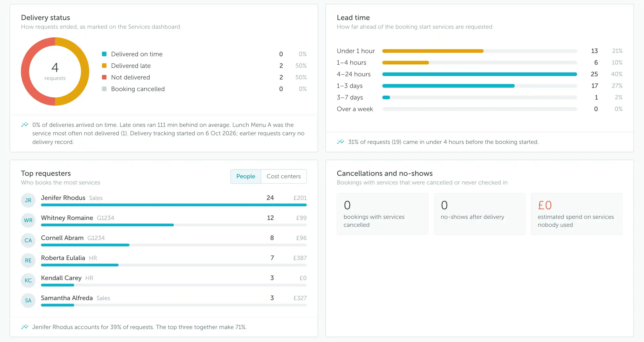Click the WR avatar for Whitney Romaine
Viewport: 644px width, 342px height.
tap(28, 220)
